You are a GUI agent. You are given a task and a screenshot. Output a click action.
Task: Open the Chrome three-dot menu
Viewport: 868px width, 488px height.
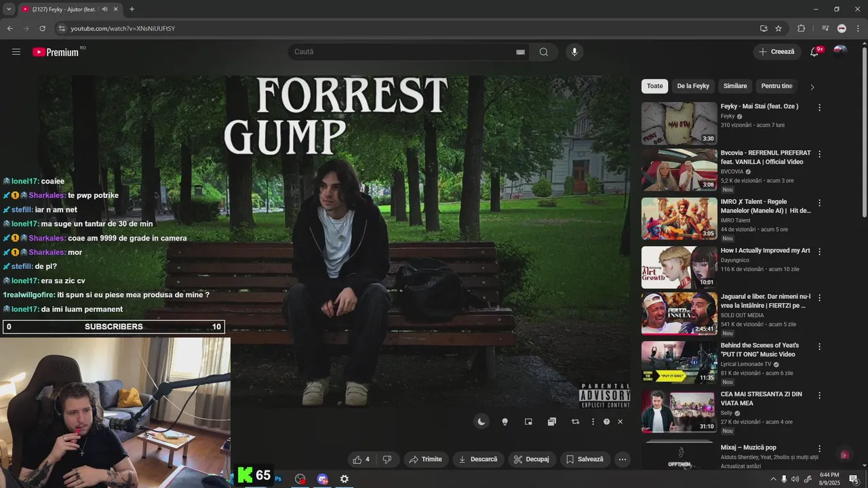tap(858, 28)
